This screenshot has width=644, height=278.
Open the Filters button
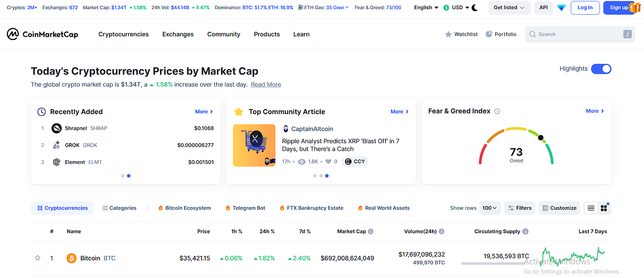tap(520, 208)
